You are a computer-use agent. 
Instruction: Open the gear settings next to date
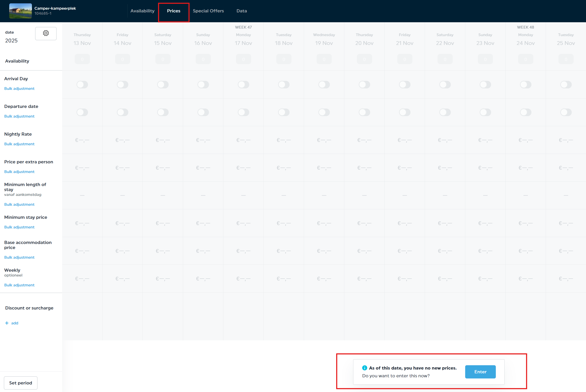click(46, 33)
